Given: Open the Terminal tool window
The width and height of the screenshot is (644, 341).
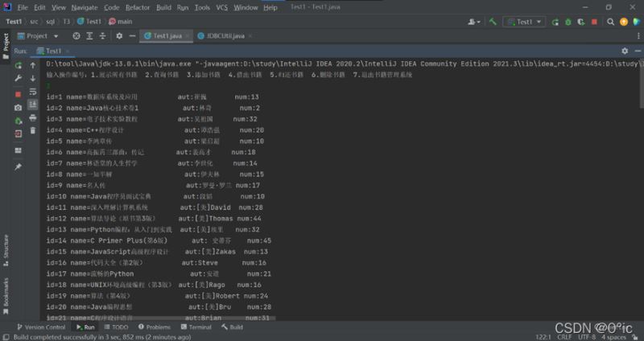Looking at the screenshot, I should [195, 327].
